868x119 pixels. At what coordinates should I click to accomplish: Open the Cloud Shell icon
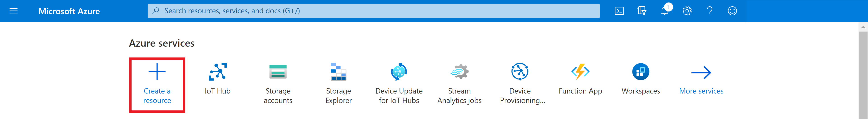click(x=619, y=11)
